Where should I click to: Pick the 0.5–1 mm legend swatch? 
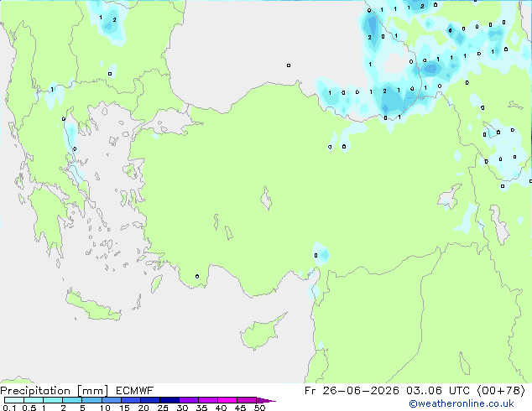(x=34, y=400)
